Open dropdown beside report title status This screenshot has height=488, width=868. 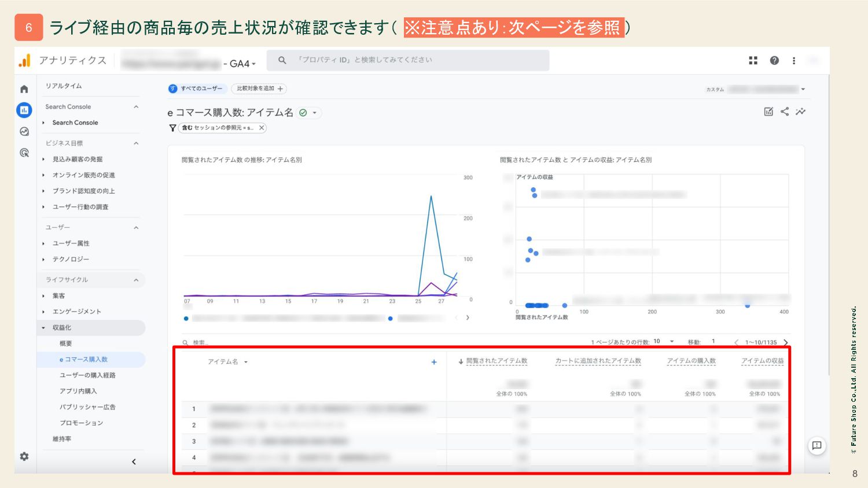pyautogui.click(x=315, y=113)
